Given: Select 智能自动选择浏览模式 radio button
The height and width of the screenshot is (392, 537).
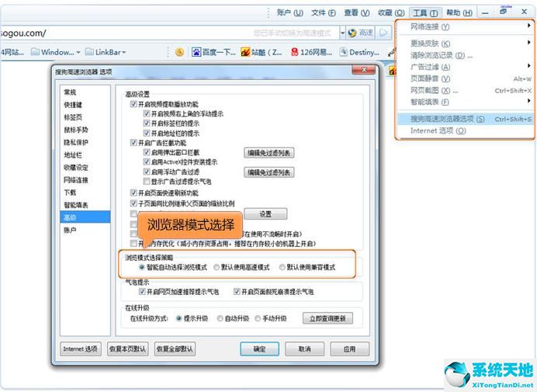Looking at the screenshot, I should coord(142,267).
